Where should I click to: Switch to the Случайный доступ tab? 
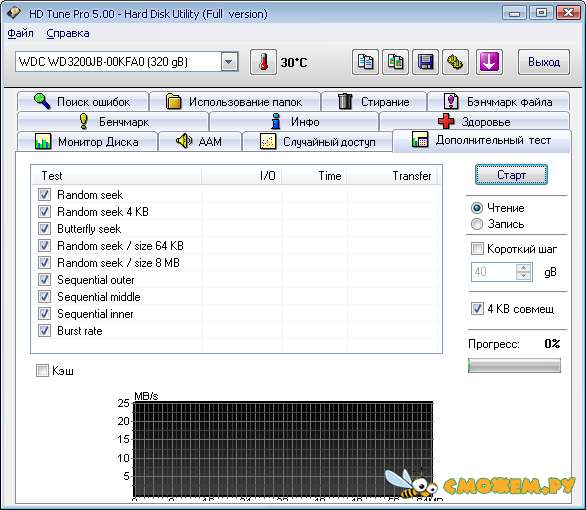pos(317,142)
